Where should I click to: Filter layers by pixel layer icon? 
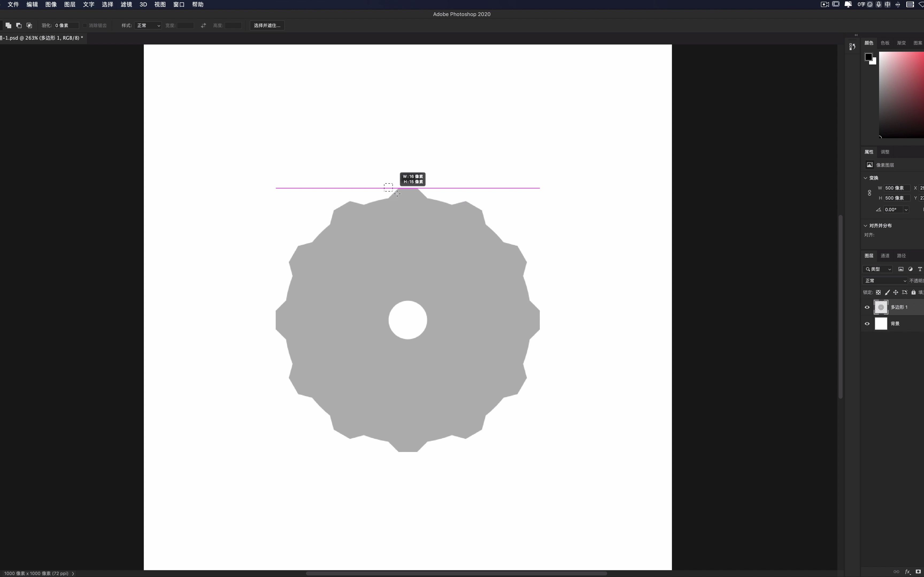pos(901,269)
